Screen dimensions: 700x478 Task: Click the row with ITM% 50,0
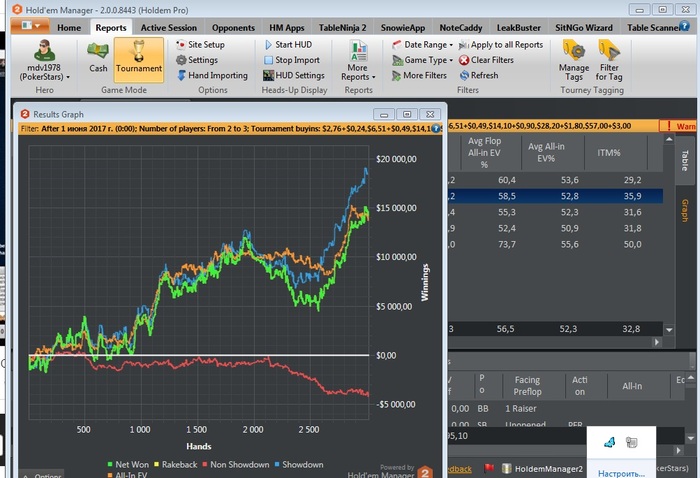point(555,244)
